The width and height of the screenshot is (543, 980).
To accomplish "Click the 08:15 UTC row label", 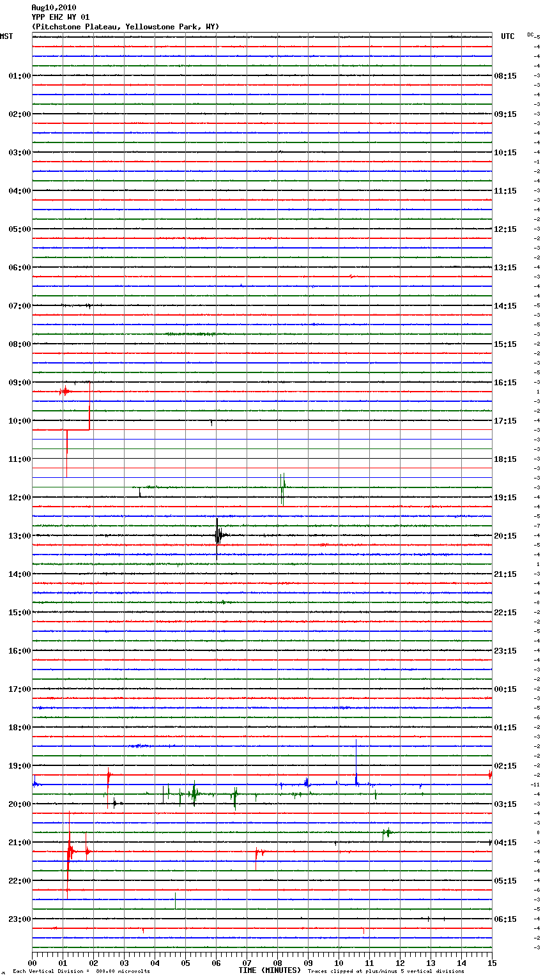I will [505, 76].
